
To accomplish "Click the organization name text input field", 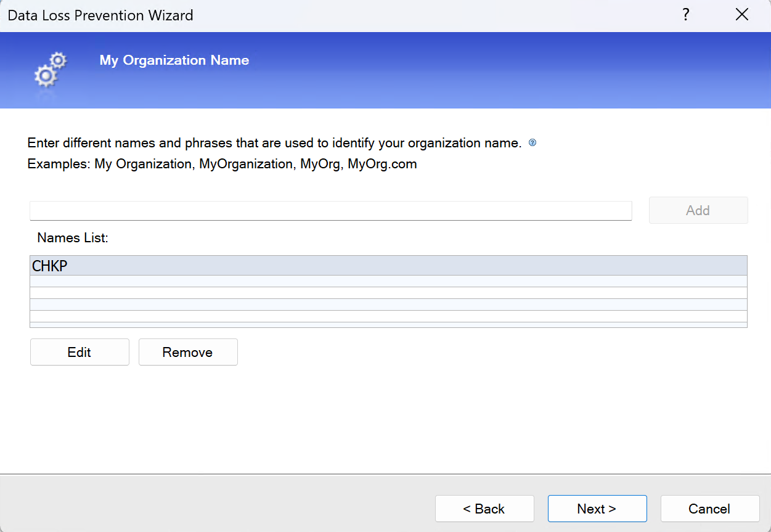I will click(x=330, y=210).
